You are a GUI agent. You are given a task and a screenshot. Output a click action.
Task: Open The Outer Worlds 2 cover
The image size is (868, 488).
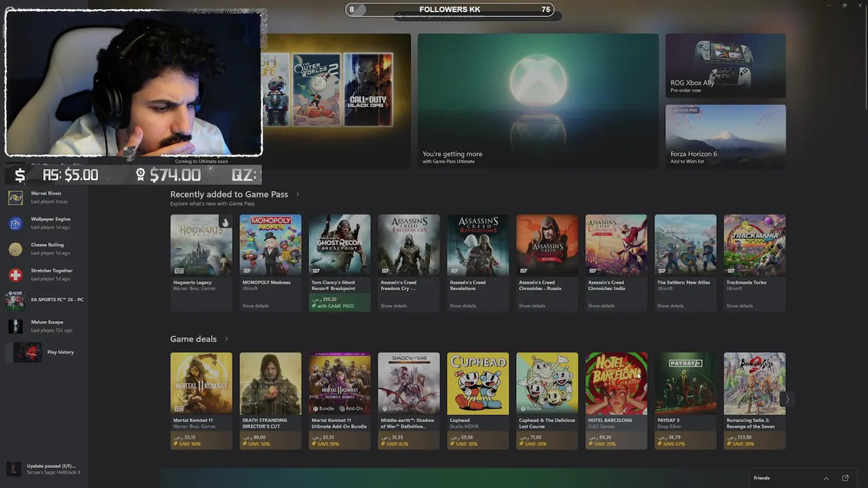click(x=317, y=90)
